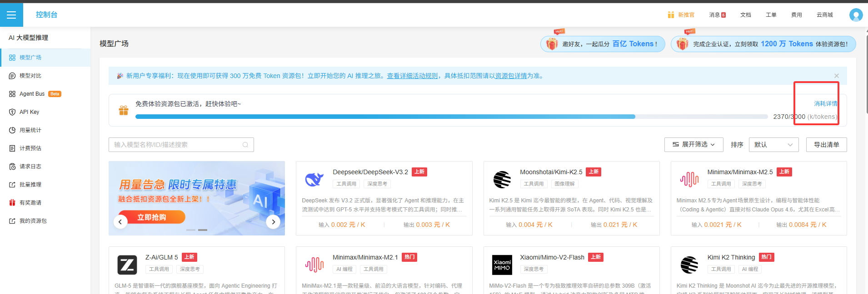Select the second carousel indicator dot

coord(203,230)
